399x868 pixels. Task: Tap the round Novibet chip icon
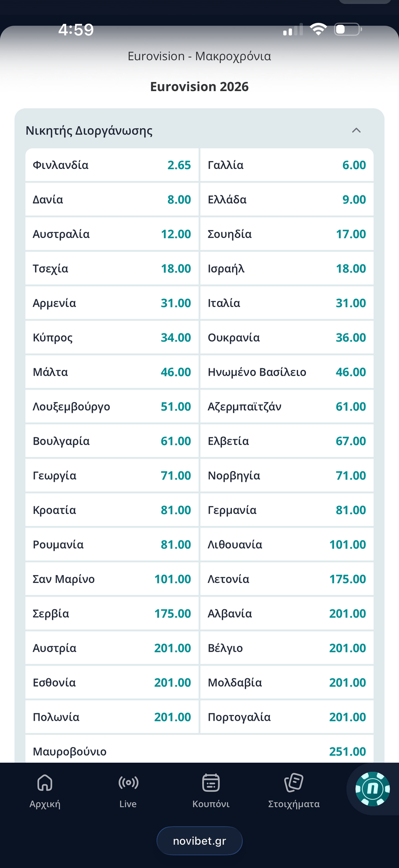coord(372,789)
